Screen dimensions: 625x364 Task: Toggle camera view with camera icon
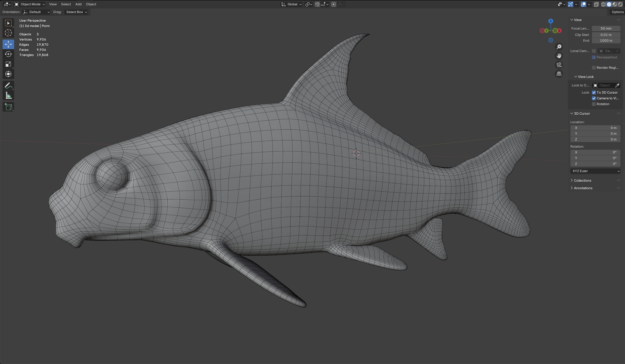[x=559, y=65]
